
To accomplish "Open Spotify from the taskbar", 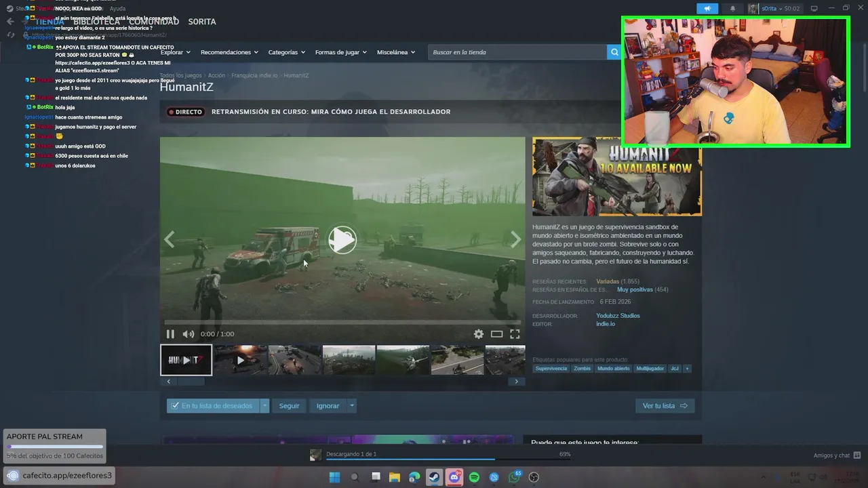I will (x=475, y=477).
